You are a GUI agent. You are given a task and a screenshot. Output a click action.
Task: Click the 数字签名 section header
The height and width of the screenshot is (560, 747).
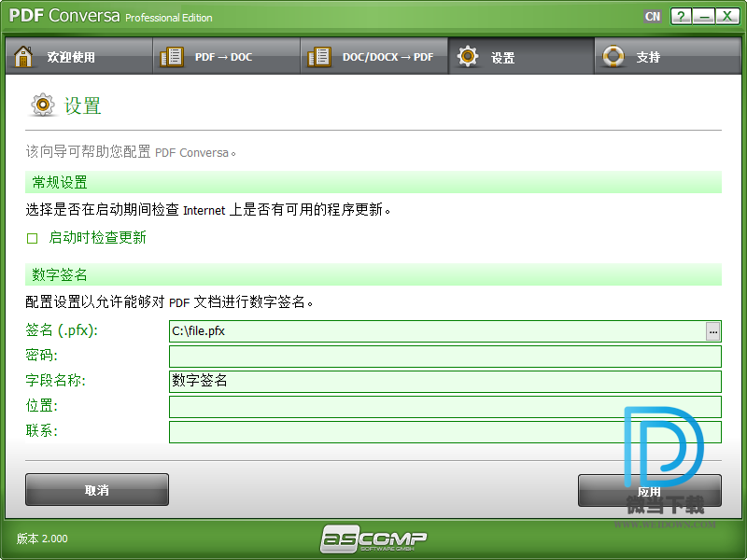373,274
